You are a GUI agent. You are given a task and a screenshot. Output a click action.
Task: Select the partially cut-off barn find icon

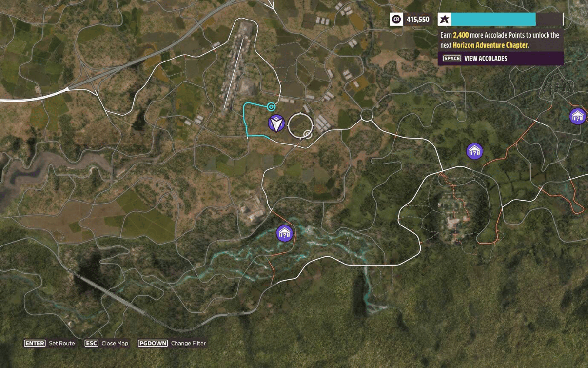pos(578,116)
